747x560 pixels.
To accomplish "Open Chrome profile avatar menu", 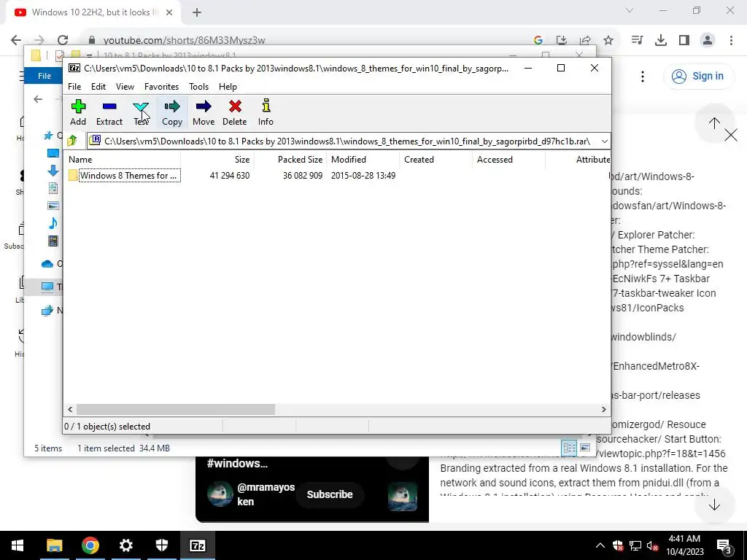I will coord(708,41).
